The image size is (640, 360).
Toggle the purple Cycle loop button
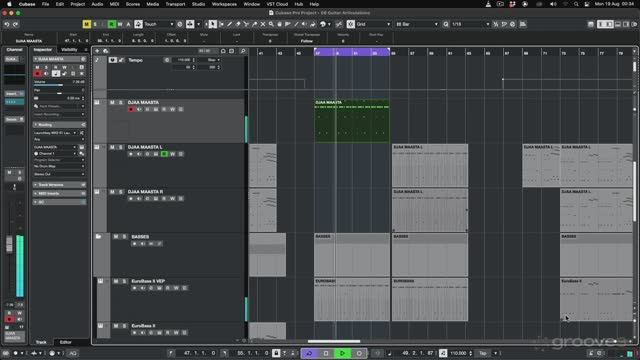[x=309, y=353]
